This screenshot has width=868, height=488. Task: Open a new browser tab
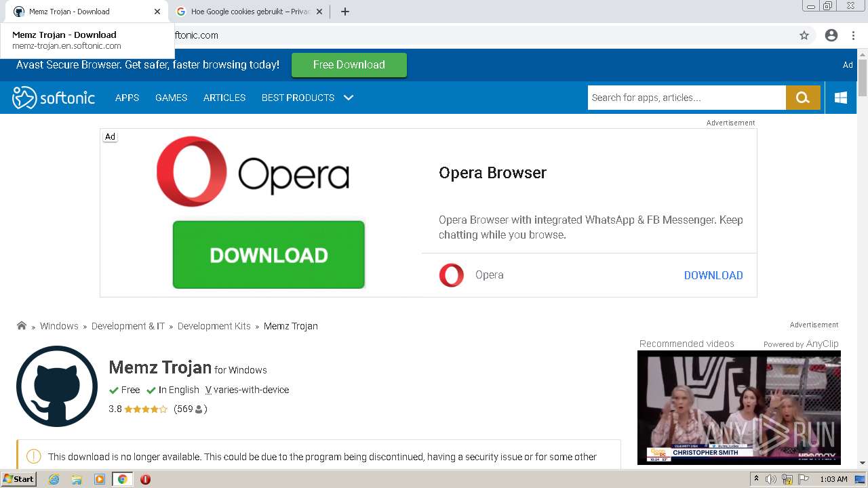344,12
